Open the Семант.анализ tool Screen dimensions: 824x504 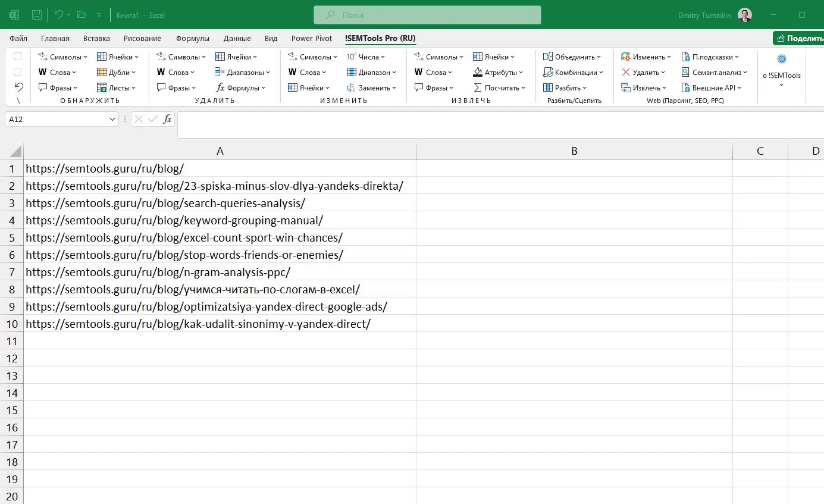[715, 73]
